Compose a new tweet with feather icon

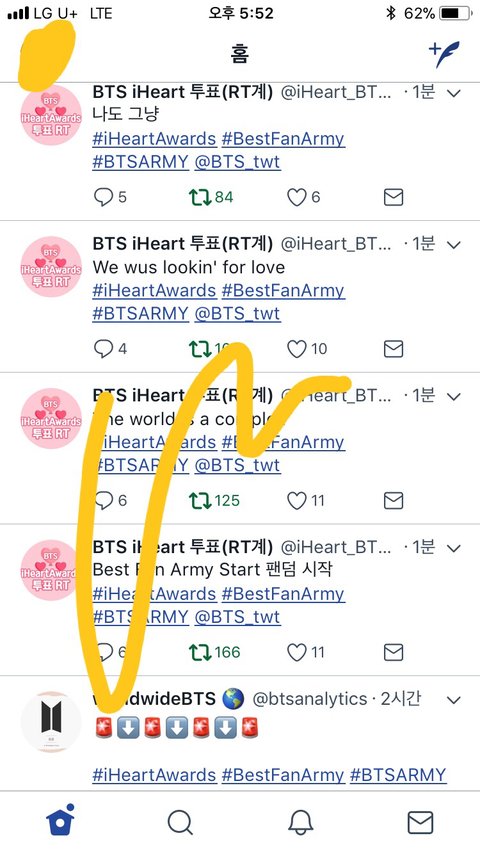444,54
